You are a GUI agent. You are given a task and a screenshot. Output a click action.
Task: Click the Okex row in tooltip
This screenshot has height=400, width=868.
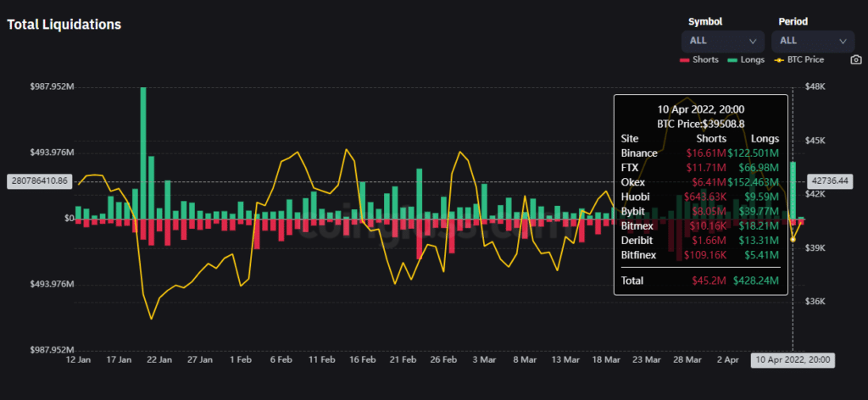click(699, 182)
